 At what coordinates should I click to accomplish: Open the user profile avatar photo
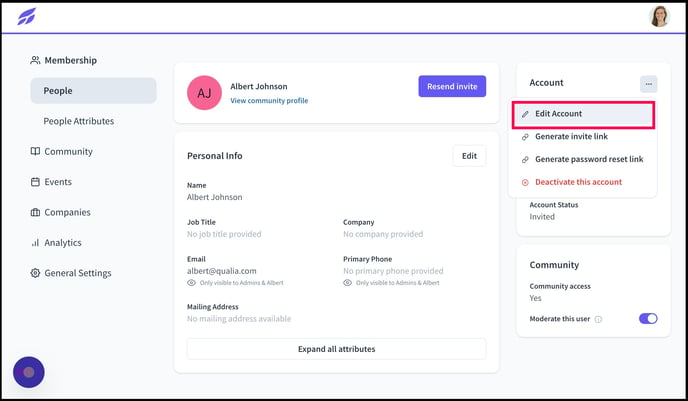pyautogui.click(x=659, y=17)
